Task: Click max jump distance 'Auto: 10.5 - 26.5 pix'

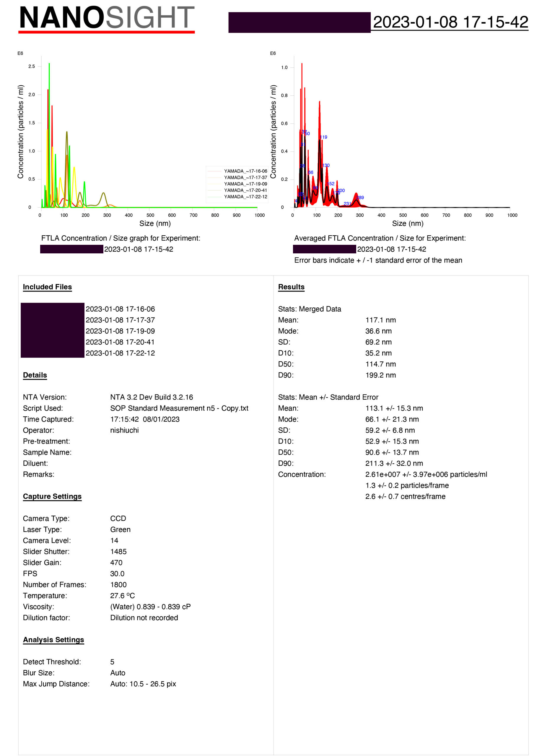Action: click(143, 684)
